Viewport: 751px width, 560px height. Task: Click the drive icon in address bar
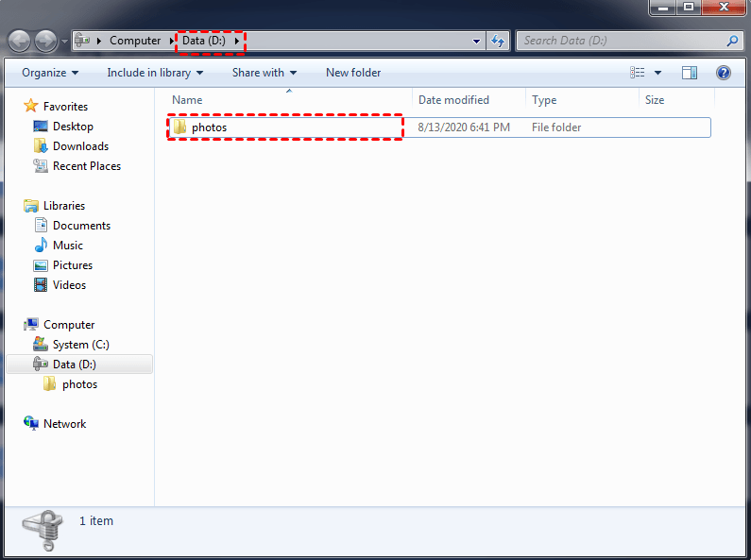[x=82, y=41]
